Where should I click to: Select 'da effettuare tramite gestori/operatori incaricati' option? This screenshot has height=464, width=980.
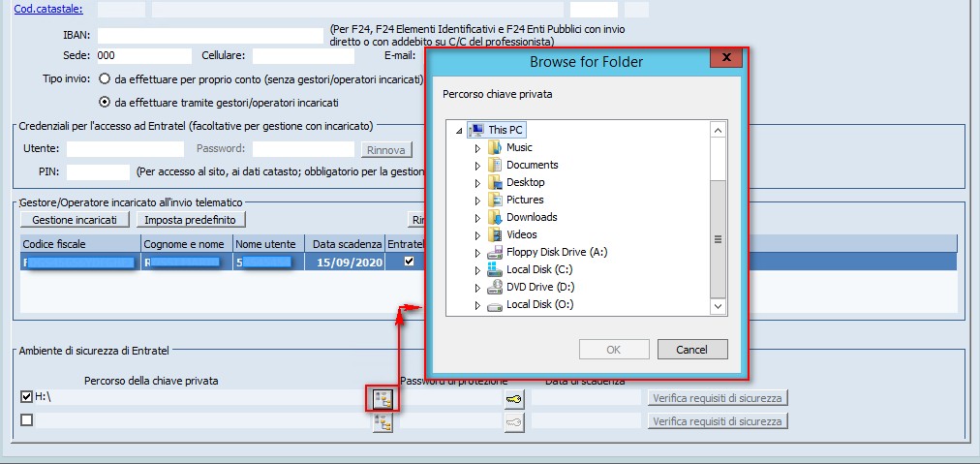pyautogui.click(x=105, y=102)
